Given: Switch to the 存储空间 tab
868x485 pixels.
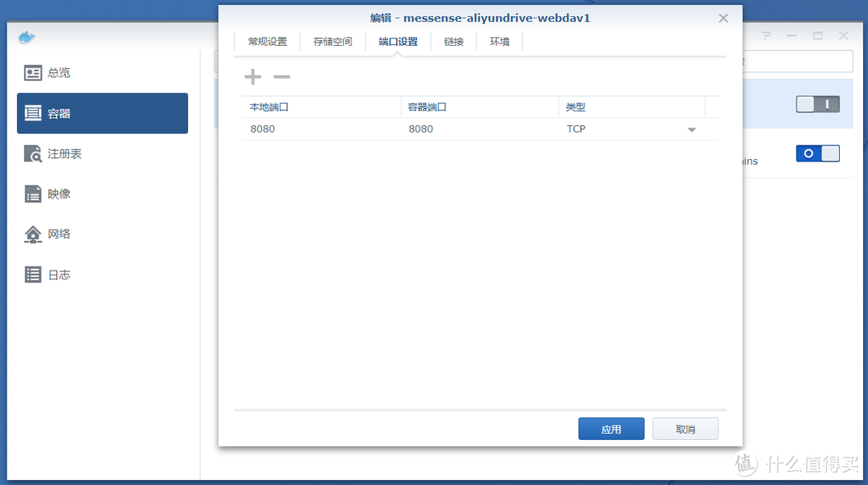Looking at the screenshot, I should click(x=332, y=42).
